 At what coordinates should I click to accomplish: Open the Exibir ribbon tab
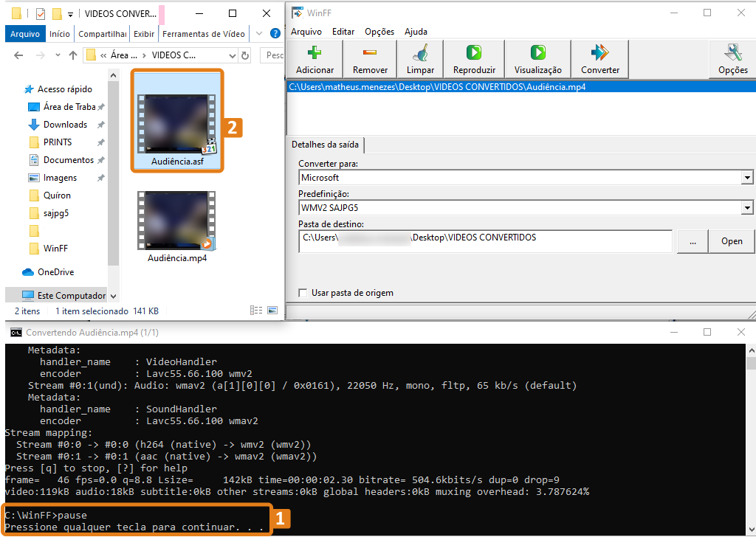144,34
